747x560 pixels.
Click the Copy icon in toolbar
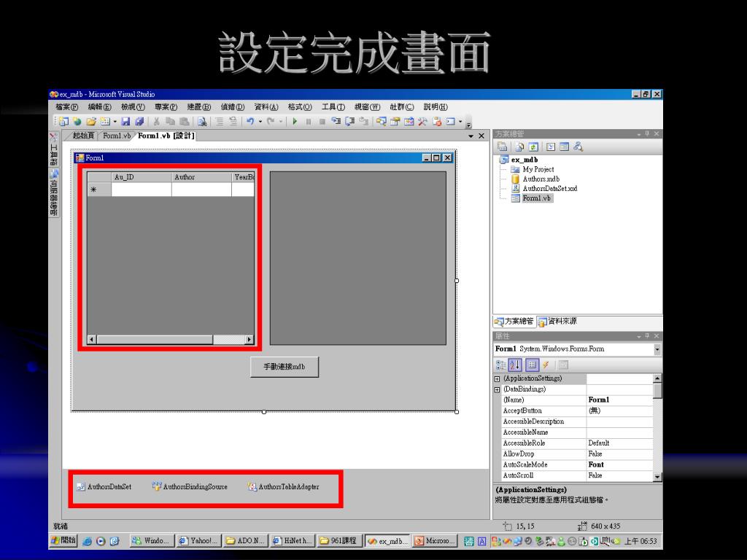pos(170,122)
